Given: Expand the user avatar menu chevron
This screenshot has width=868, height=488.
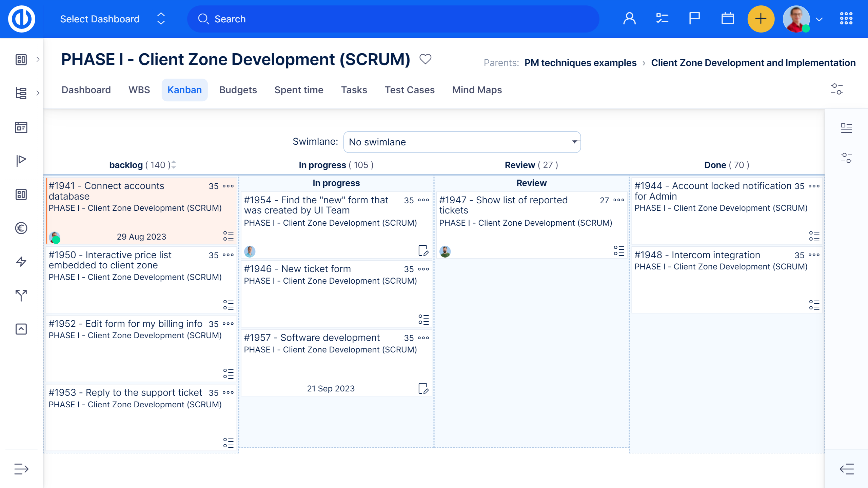Looking at the screenshot, I should pyautogui.click(x=819, y=20).
